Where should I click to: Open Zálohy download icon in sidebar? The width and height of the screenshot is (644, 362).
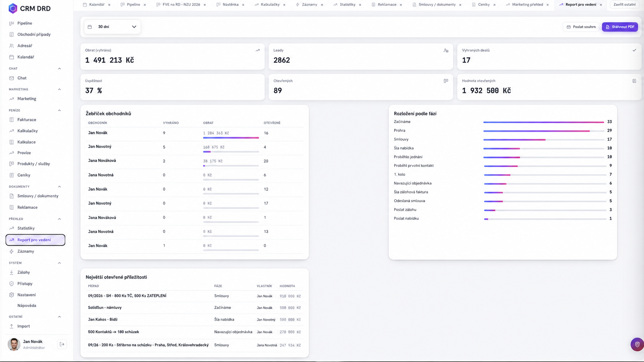pyautogui.click(x=12, y=272)
